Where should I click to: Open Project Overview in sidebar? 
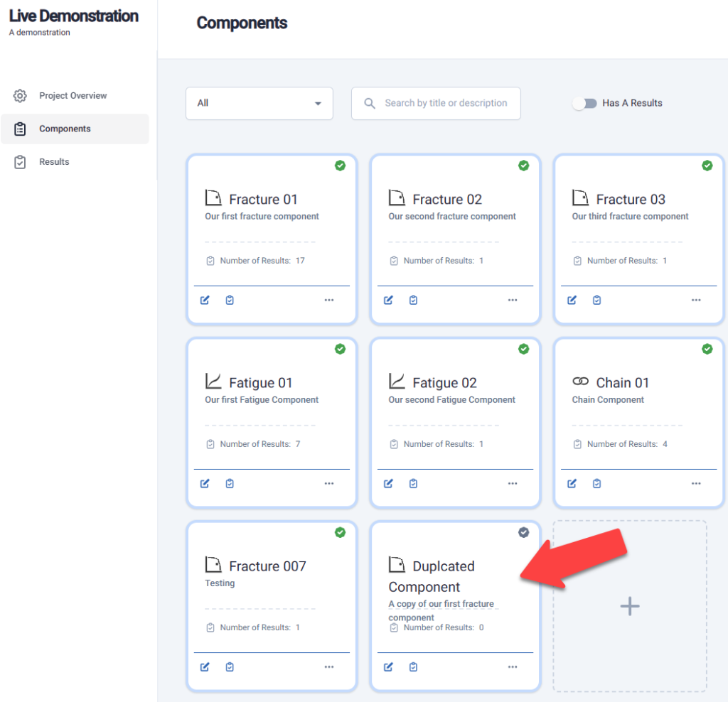pos(73,96)
